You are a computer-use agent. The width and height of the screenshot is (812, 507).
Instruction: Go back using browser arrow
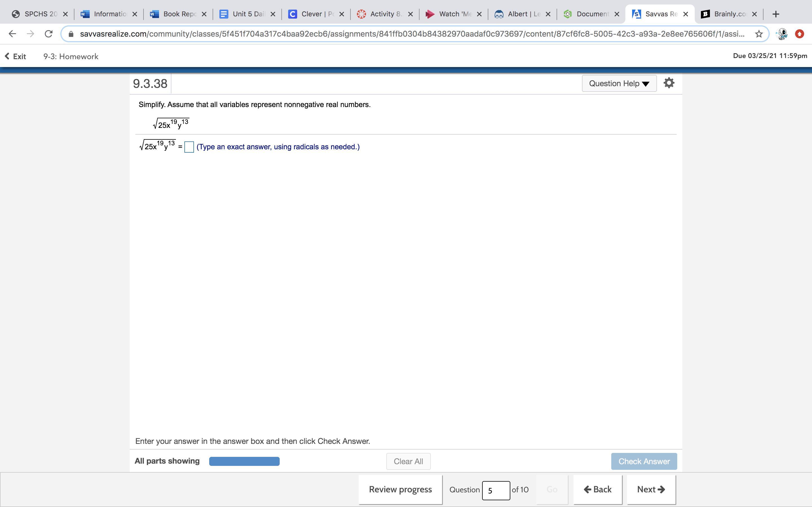point(12,34)
